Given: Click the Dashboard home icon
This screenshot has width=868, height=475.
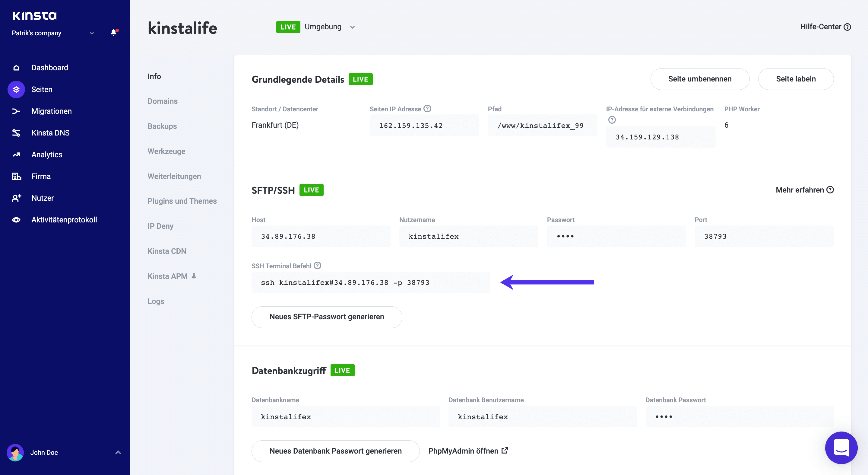Looking at the screenshot, I should pos(16,68).
